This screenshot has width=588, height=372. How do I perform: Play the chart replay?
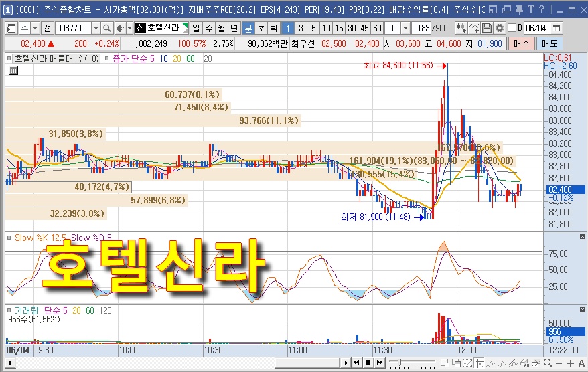coord(346,363)
